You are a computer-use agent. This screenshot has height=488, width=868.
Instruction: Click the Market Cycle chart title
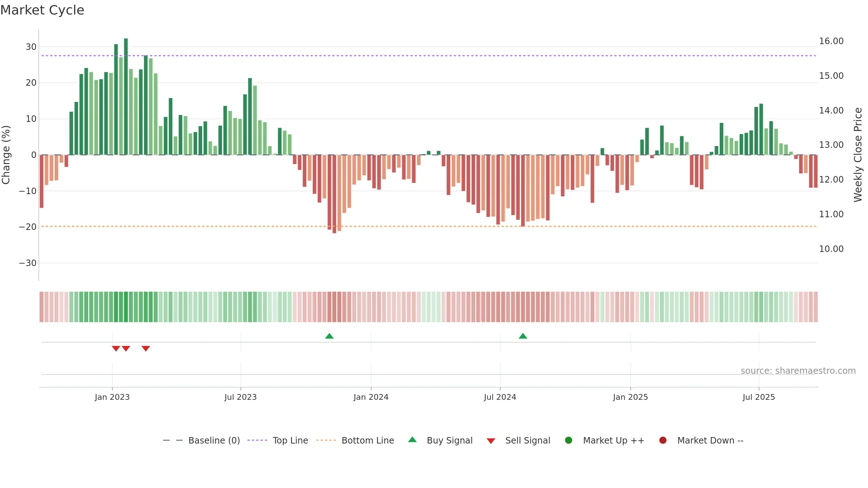[42, 10]
